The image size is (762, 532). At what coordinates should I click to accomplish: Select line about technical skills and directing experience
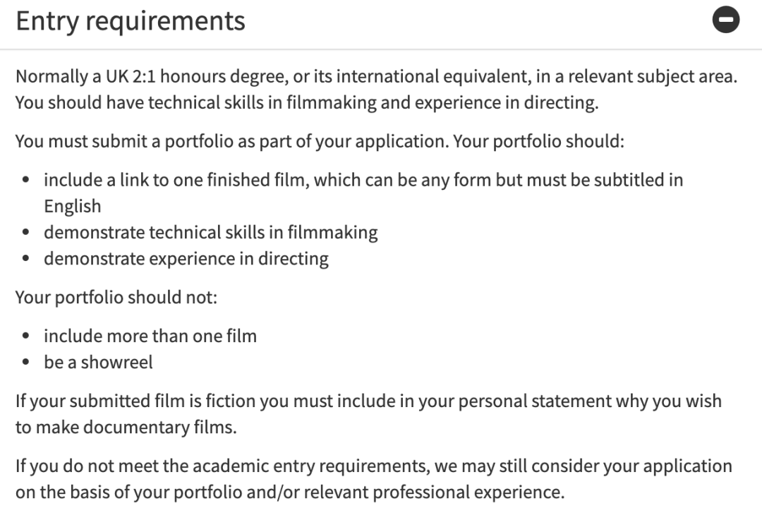[307, 102]
